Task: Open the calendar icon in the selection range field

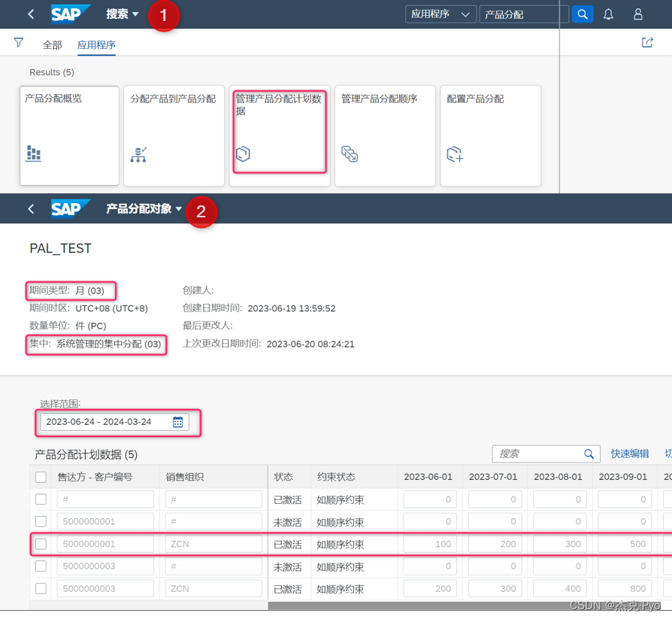Action: click(177, 422)
